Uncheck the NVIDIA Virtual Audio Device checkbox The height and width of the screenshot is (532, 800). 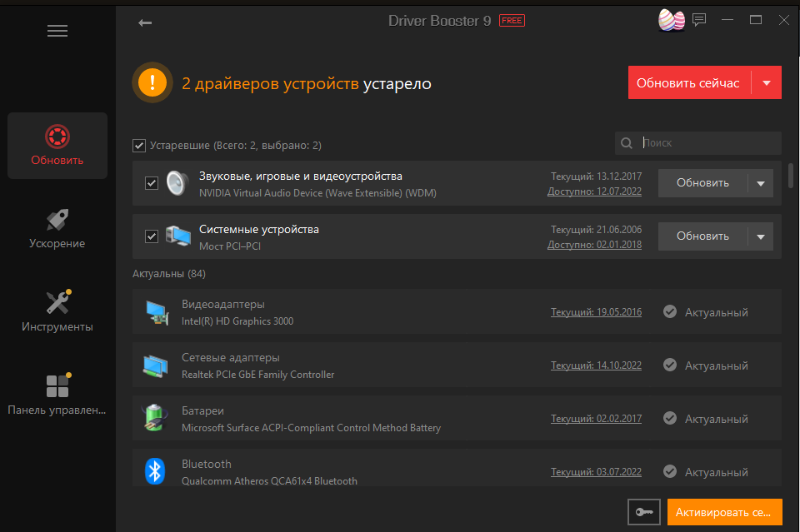coord(152,183)
